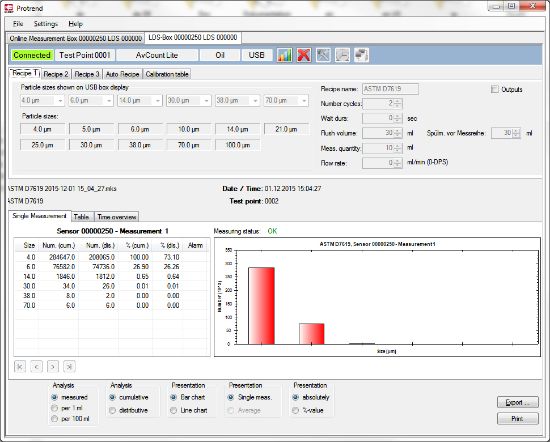
Task: Switch to Online Measurement Box tab
Action: [x=75, y=38]
